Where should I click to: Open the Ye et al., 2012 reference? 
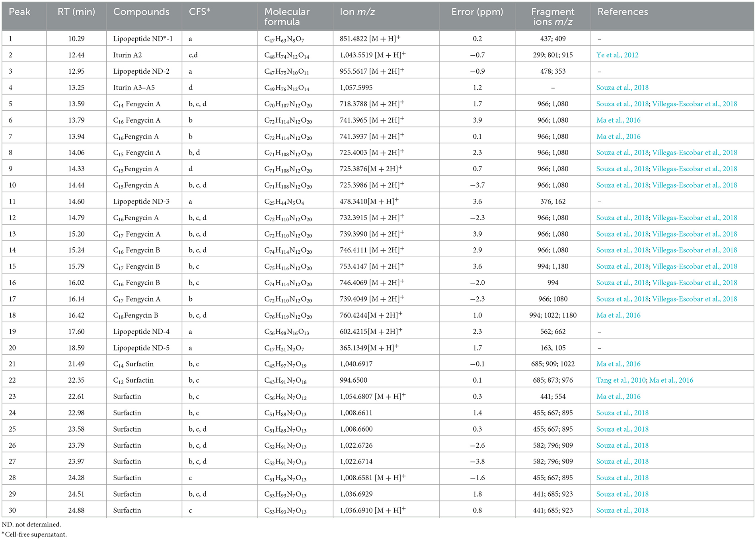pyautogui.click(x=617, y=55)
